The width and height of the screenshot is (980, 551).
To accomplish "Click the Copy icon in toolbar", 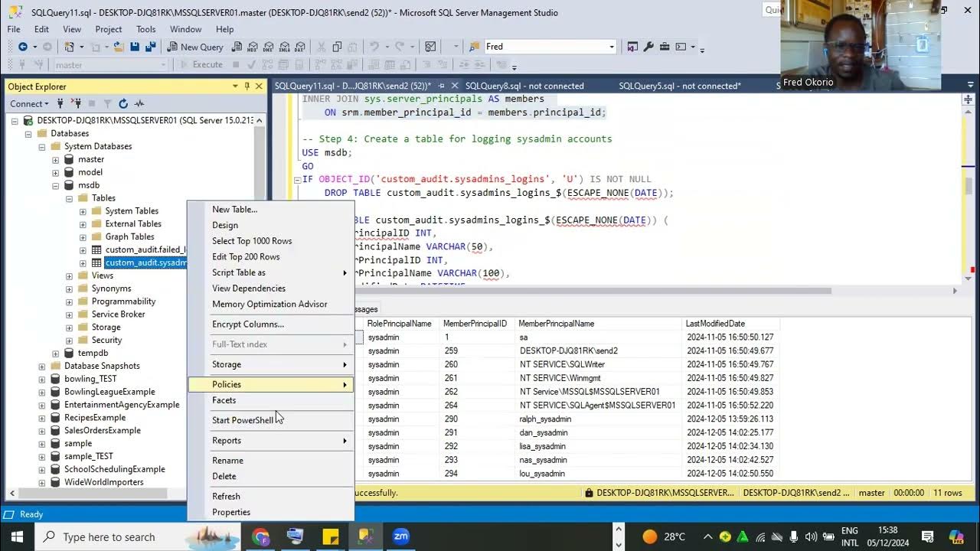I will pos(337,47).
